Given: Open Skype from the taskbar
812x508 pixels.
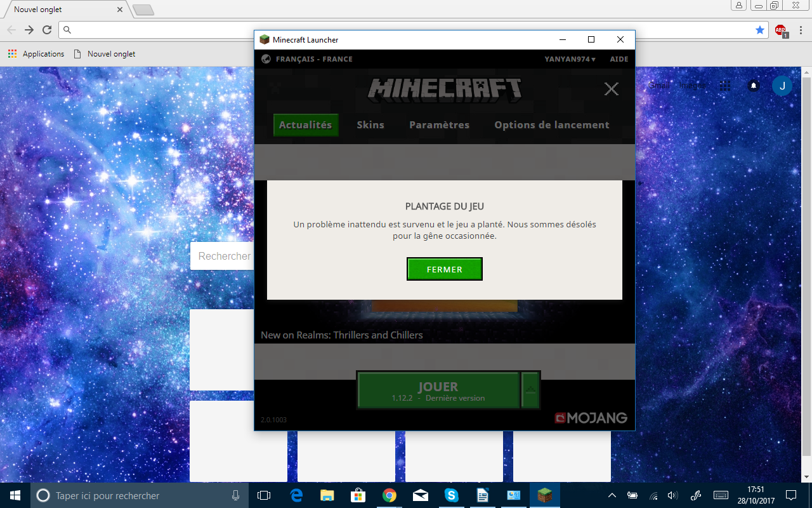Looking at the screenshot, I should (452, 495).
